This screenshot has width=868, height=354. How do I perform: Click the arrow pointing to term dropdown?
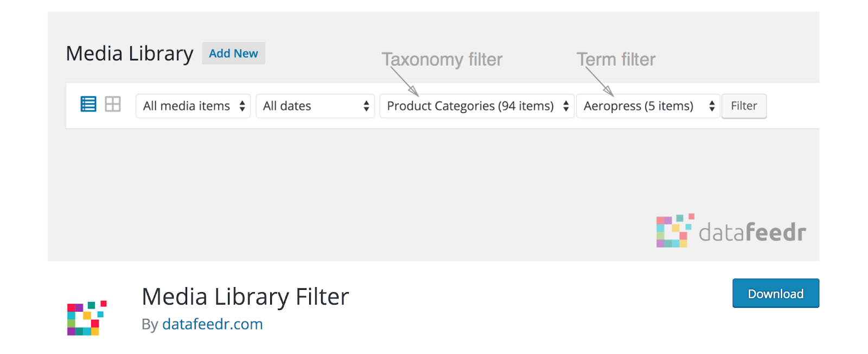[600, 81]
